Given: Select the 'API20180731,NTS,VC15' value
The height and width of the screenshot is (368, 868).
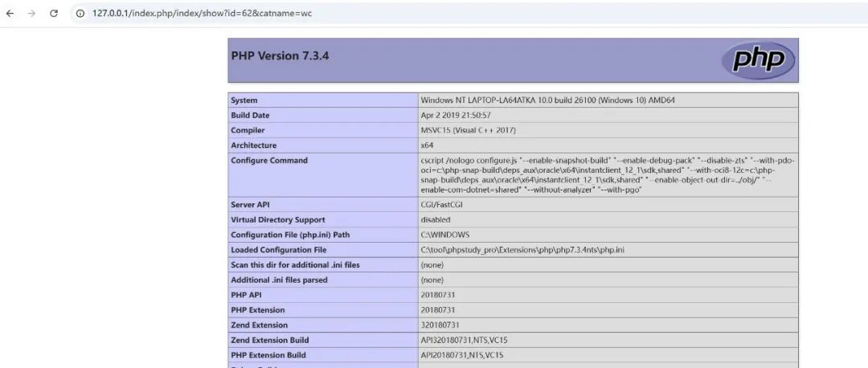Looking at the screenshot, I should pos(462,354).
